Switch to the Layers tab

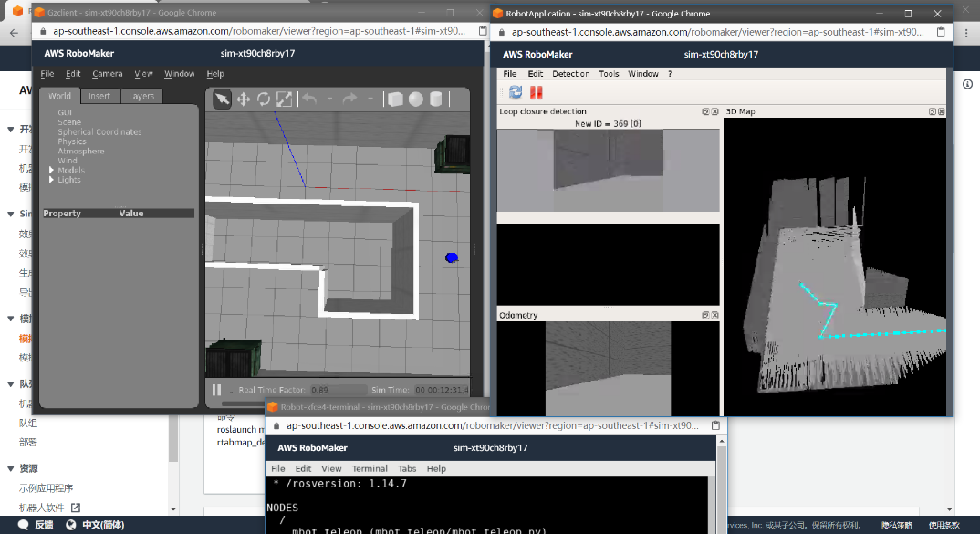(141, 96)
